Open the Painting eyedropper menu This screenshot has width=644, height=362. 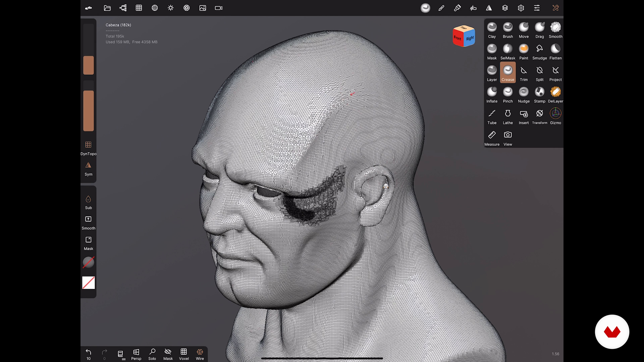point(457,8)
